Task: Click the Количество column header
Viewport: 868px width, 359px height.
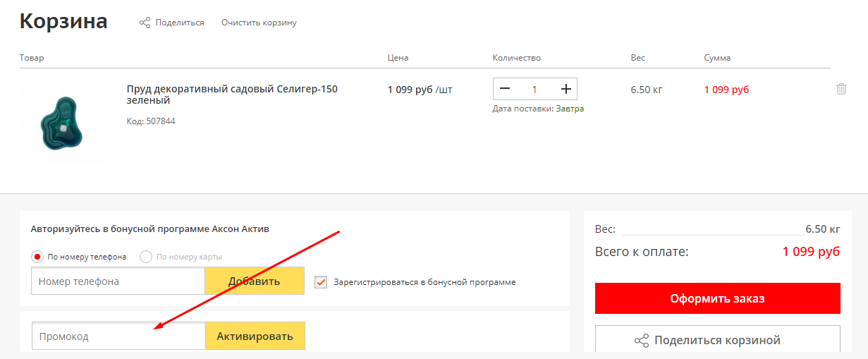Action: (517, 58)
